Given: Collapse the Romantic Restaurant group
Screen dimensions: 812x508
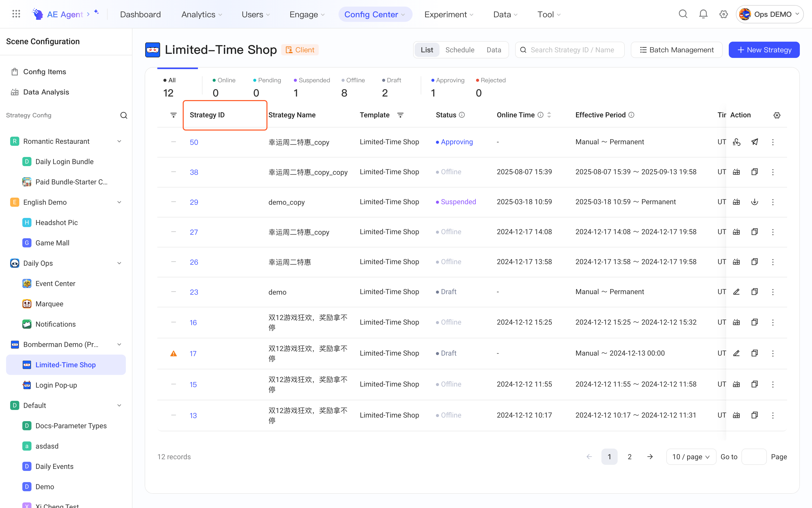Looking at the screenshot, I should click(x=119, y=141).
